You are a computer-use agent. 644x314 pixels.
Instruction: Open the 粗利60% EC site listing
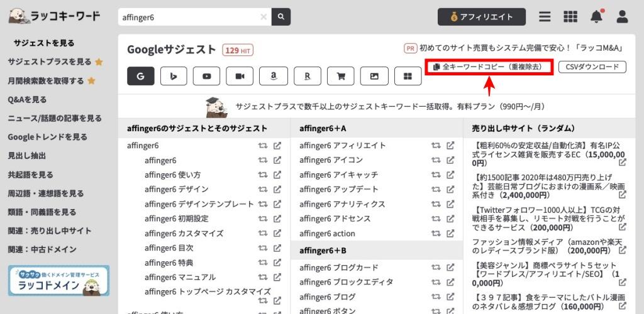click(549, 154)
